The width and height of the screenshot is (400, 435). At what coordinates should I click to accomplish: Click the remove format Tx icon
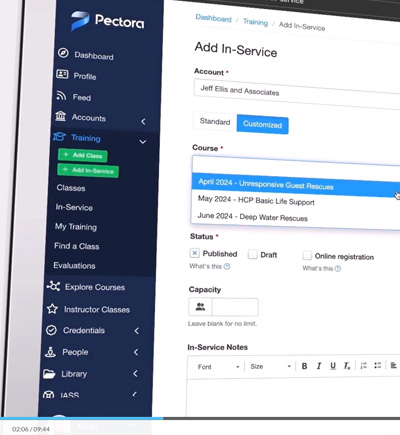[347, 365]
